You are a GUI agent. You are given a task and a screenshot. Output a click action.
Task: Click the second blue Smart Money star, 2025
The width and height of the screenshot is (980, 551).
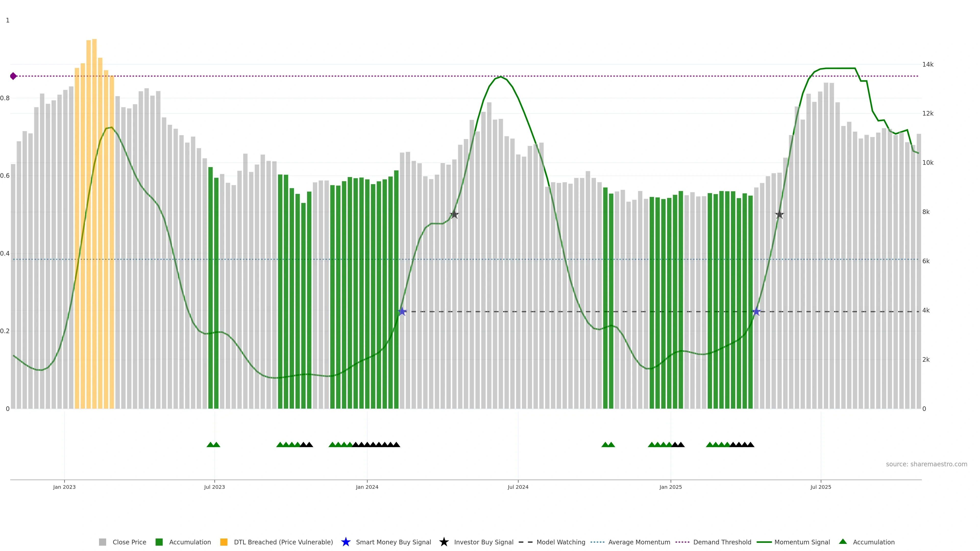pos(756,311)
